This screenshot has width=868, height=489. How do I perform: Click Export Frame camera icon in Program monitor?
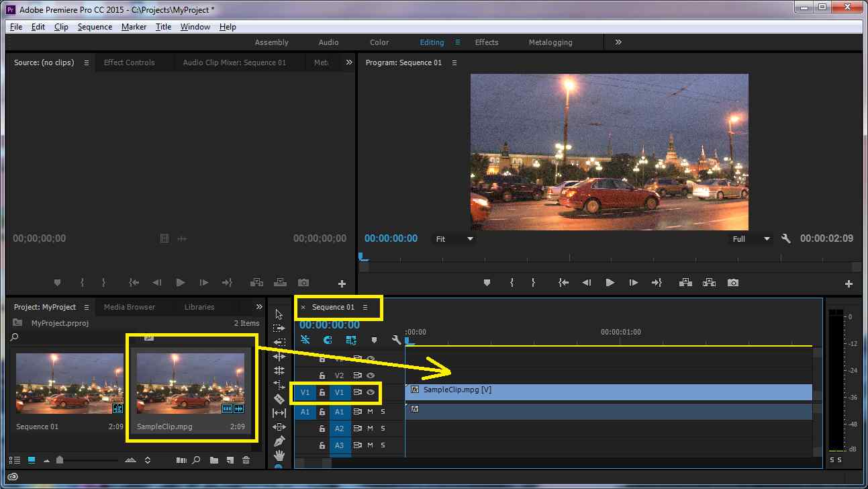[733, 283]
